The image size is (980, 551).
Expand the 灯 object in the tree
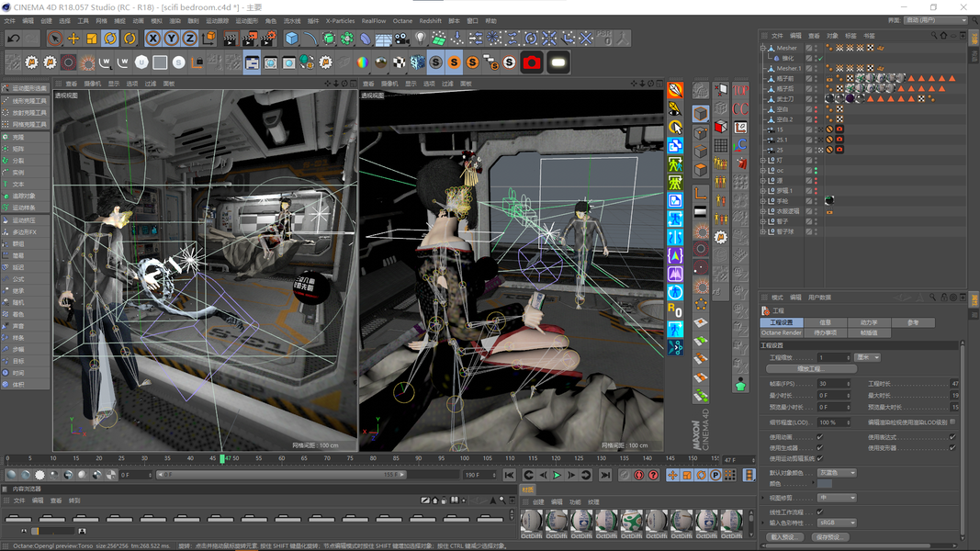tap(763, 161)
